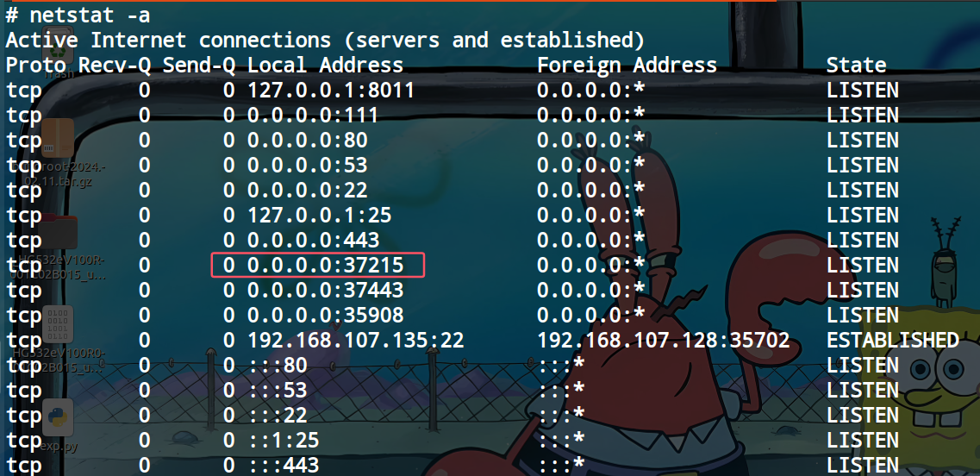The height and width of the screenshot is (476, 980).
Task: Select local address 127.0.0.1:25
Action: [320, 216]
